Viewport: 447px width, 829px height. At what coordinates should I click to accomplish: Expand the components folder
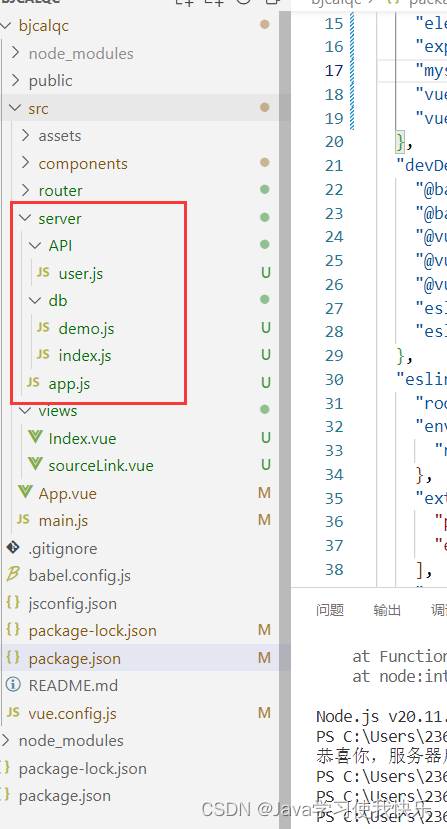click(x=26, y=163)
